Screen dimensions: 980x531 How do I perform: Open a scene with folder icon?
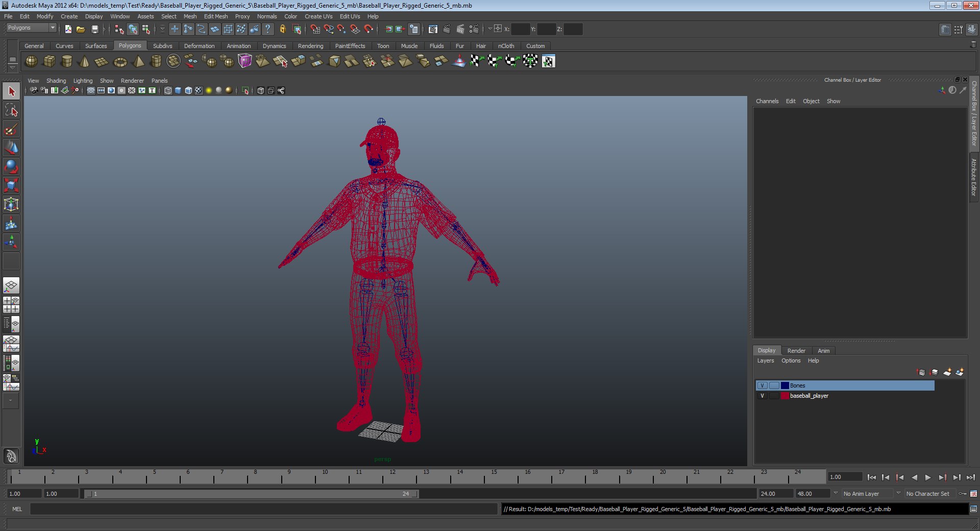tap(81, 29)
